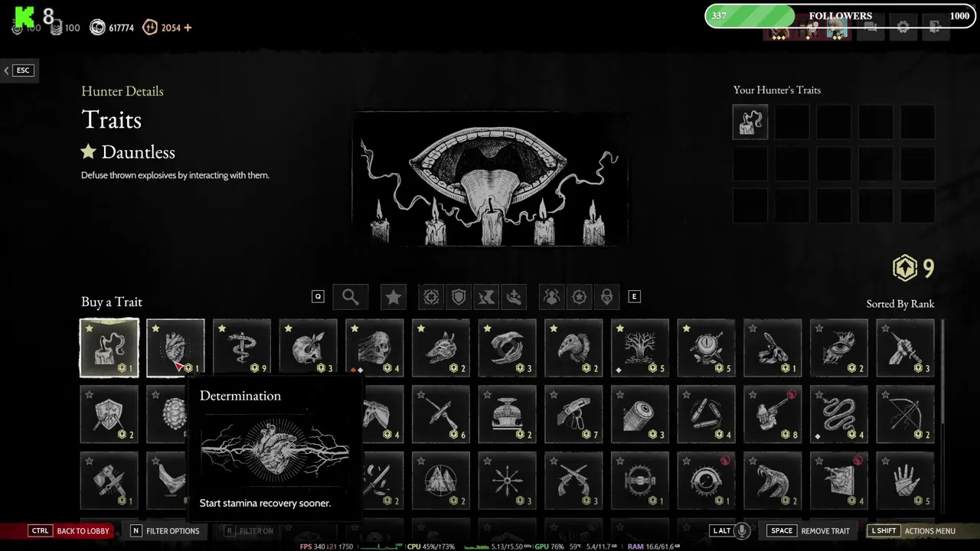Open the settings gear icon
Screen dimensions: 980x551
click(903, 28)
